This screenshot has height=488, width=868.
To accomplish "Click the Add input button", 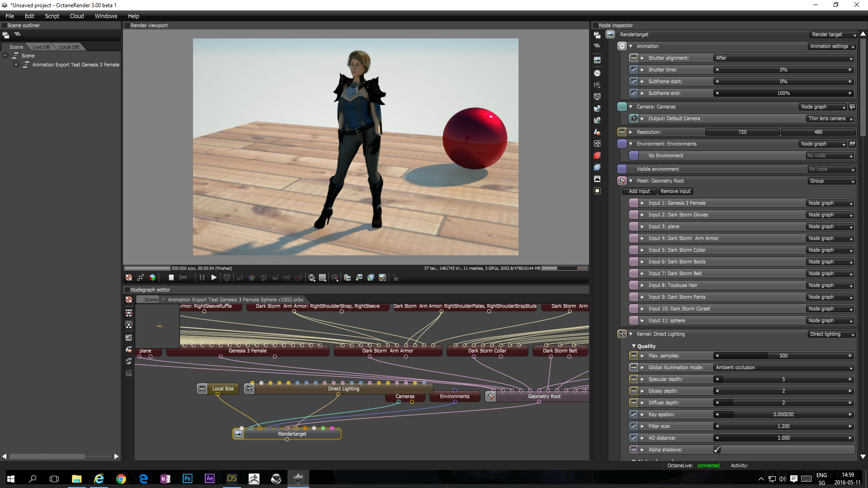I will (x=639, y=191).
